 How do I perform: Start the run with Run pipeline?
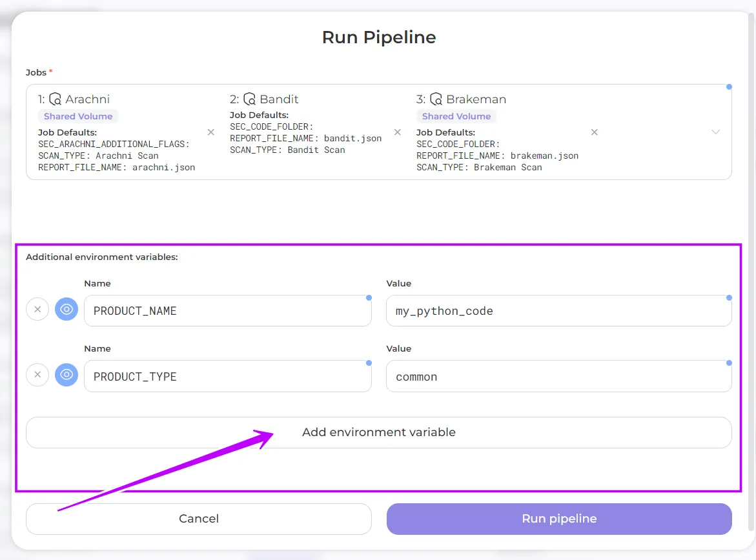coord(559,519)
